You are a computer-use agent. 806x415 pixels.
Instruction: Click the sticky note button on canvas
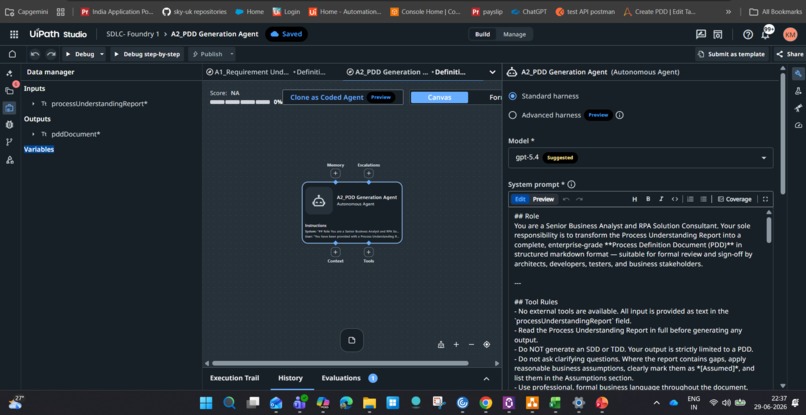[352, 340]
